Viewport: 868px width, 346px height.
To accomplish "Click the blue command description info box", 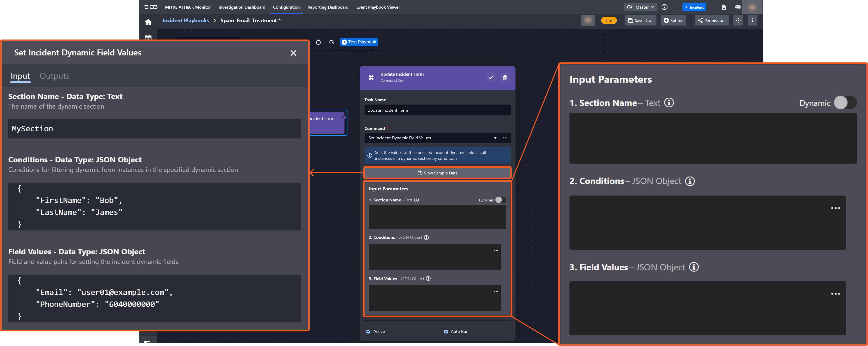I will (437, 156).
